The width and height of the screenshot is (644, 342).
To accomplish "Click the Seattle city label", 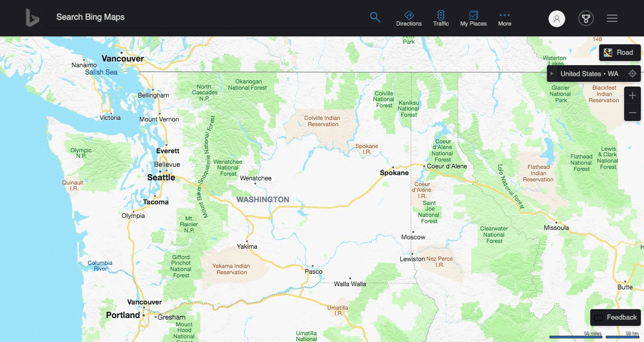I will [x=161, y=177].
